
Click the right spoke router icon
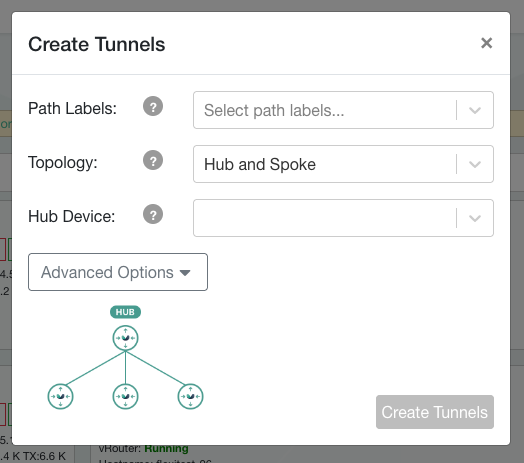pyautogui.click(x=190, y=396)
